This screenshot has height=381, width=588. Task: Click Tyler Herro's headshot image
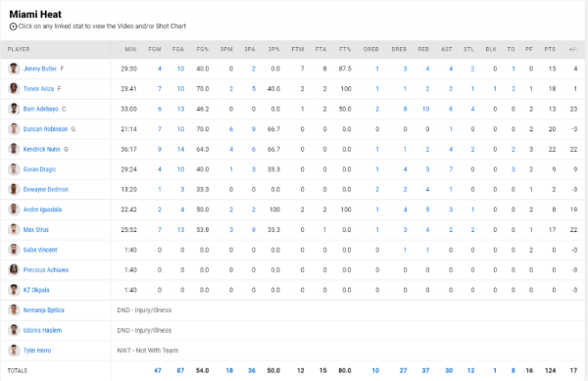coord(14,351)
